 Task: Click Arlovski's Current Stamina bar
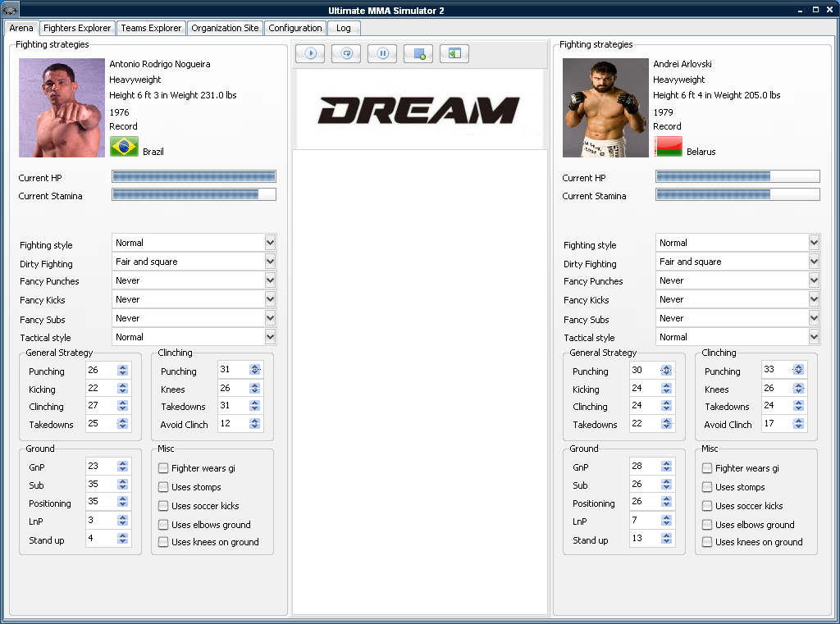[737, 194]
